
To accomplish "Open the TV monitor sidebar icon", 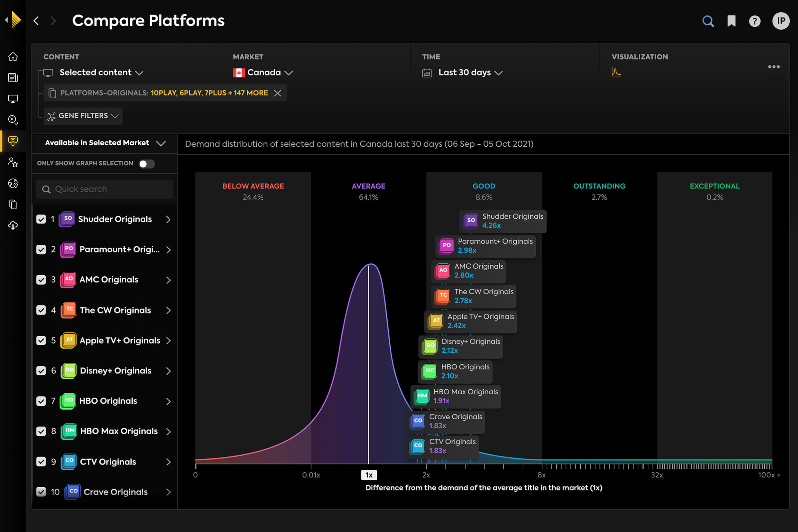I will (13, 99).
